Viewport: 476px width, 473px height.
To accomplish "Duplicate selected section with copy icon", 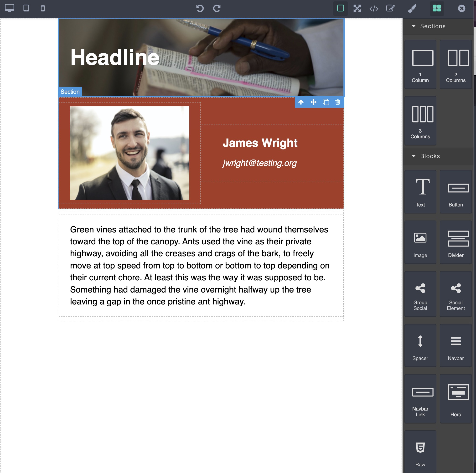I will tap(326, 102).
